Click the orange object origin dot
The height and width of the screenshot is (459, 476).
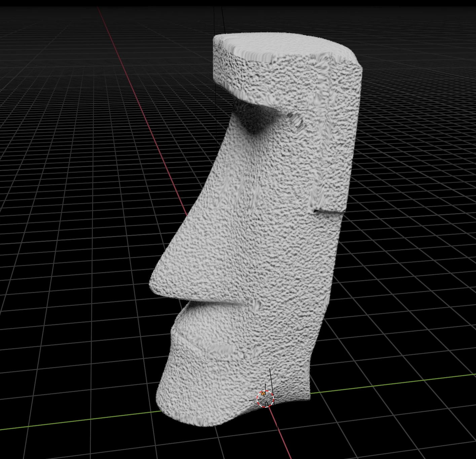263,393
